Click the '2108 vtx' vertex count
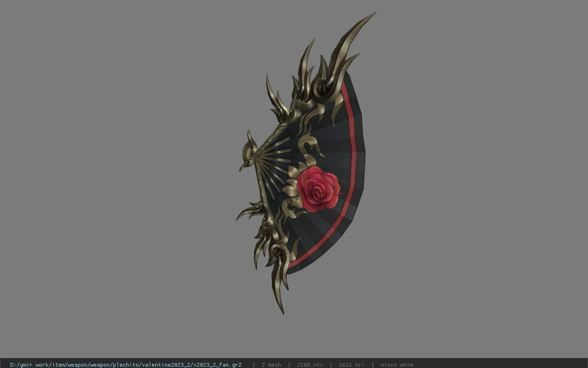 (x=310, y=365)
